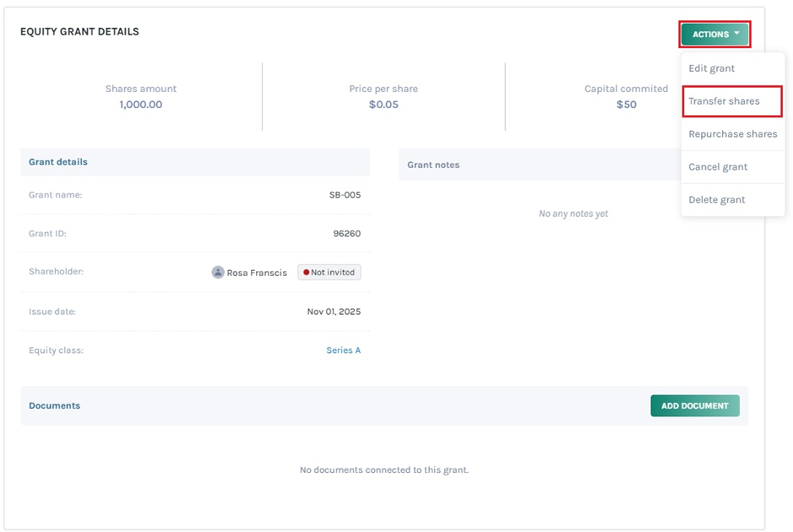The height and width of the screenshot is (532, 793).
Task: Click the shareholder avatar icon beside Rosa Franscis
Action: pyautogui.click(x=218, y=273)
